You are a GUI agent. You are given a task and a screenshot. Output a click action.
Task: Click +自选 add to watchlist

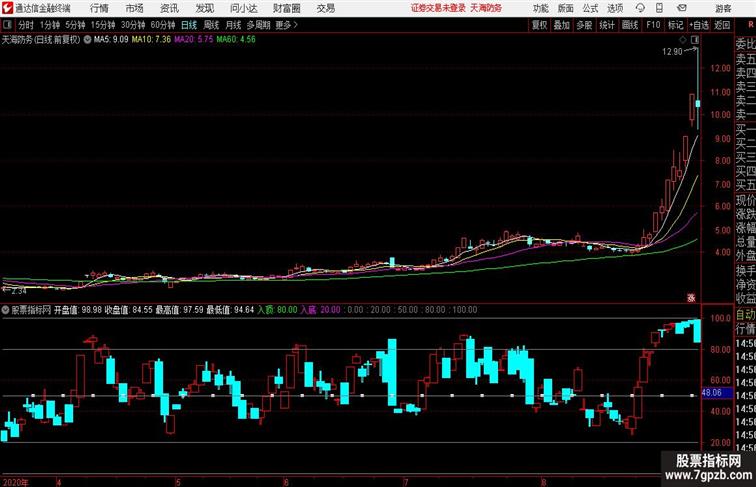699,25
